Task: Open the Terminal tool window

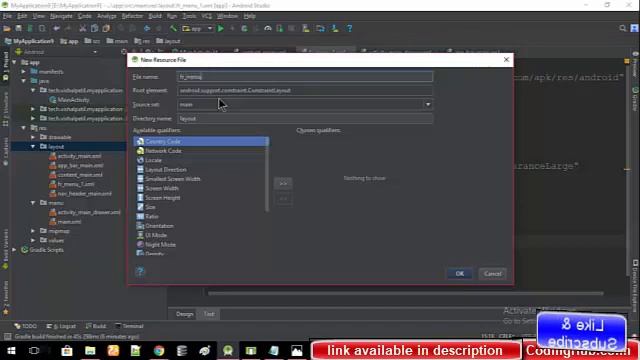Action: (129, 326)
